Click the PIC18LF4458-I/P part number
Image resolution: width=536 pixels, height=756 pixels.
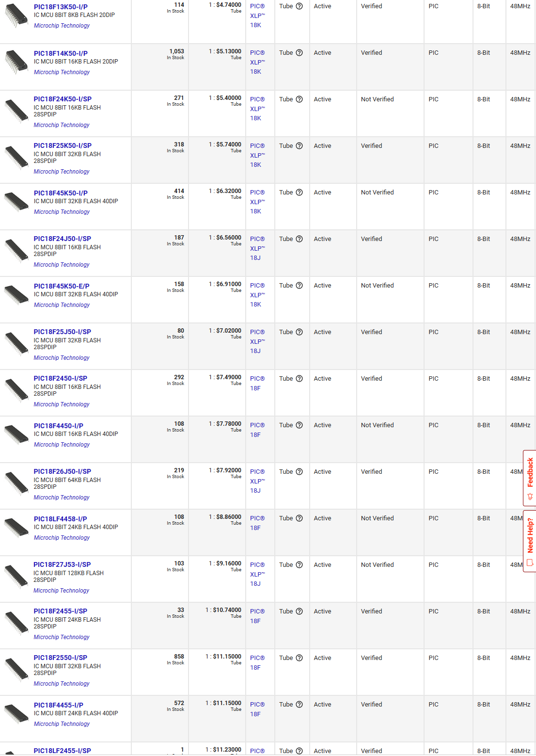[x=61, y=519]
